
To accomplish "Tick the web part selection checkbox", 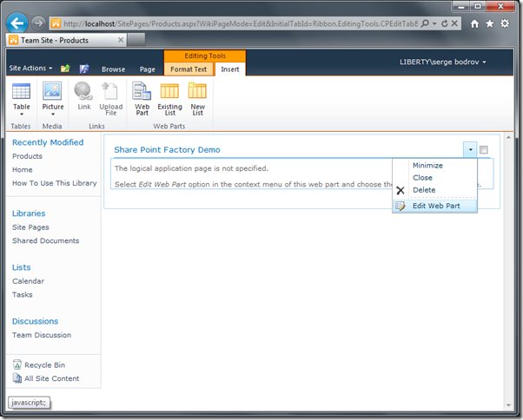I will [484, 150].
